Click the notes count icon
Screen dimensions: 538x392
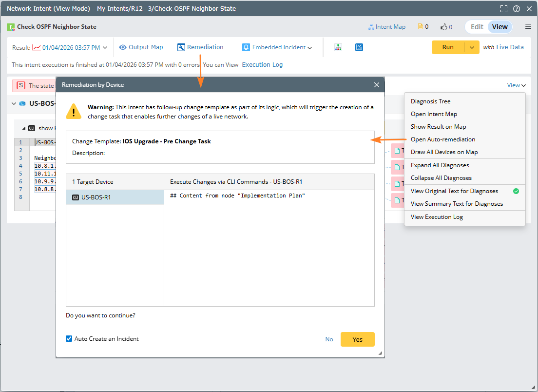[x=420, y=27]
